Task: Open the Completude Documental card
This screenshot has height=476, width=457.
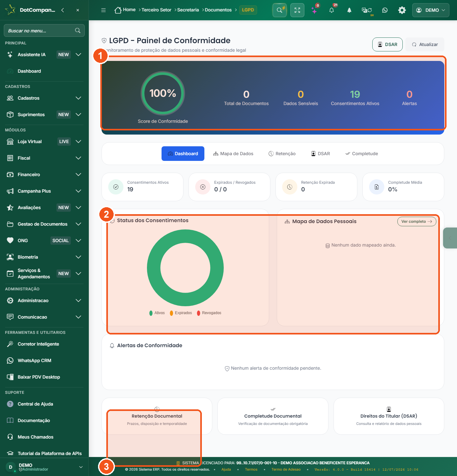Action: (273, 416)
